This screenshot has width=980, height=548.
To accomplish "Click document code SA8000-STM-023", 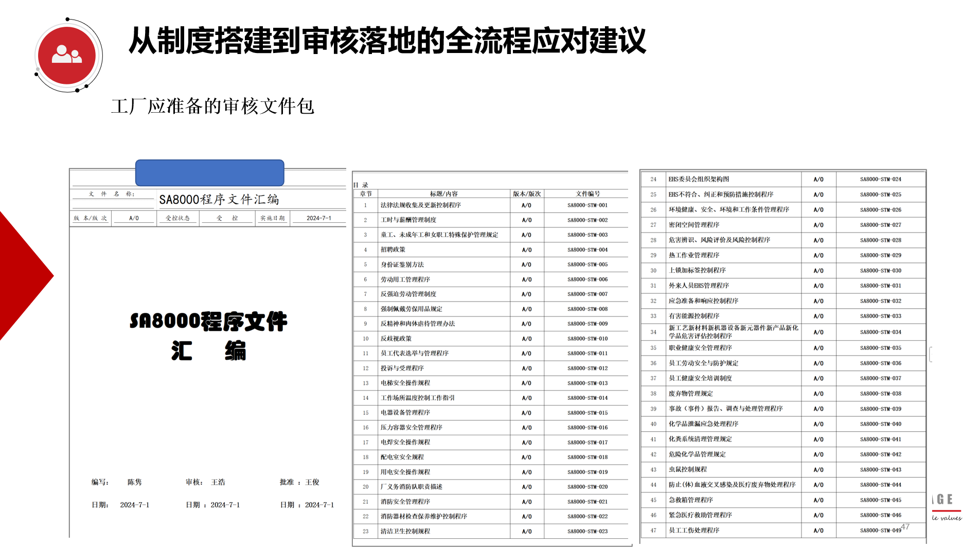I will pyautogui.click(x=587, y=531).
